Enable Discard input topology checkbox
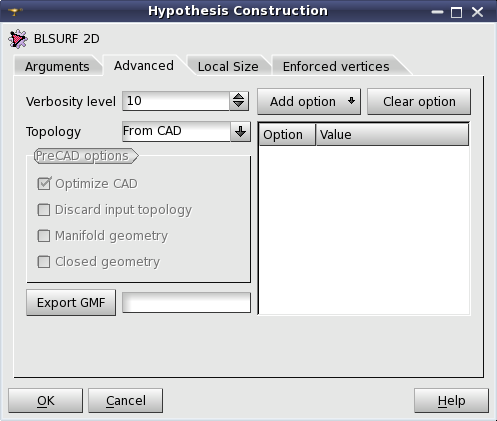The image size is (497, 421). (x=44, y=210)
